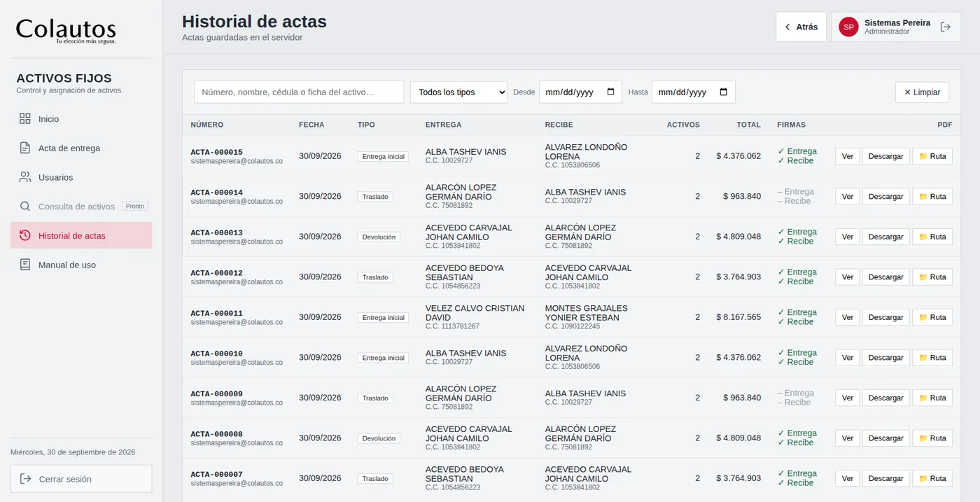The height and width of the screenshot is (502, 980).
Task: Click the calendar icon in Hasta date field
Action: [724, 92]
